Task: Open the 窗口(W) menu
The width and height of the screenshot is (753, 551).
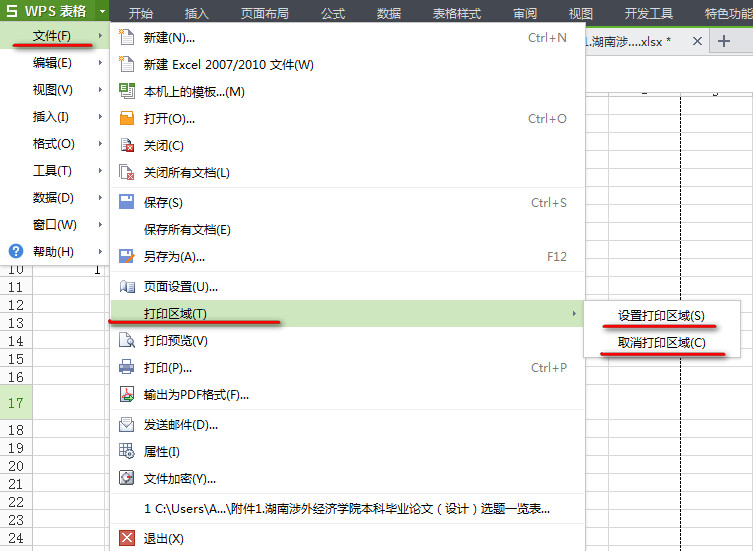Action: 54,224
